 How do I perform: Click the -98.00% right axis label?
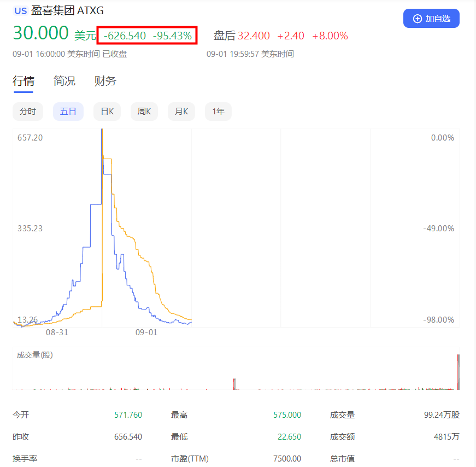point(438,320)
